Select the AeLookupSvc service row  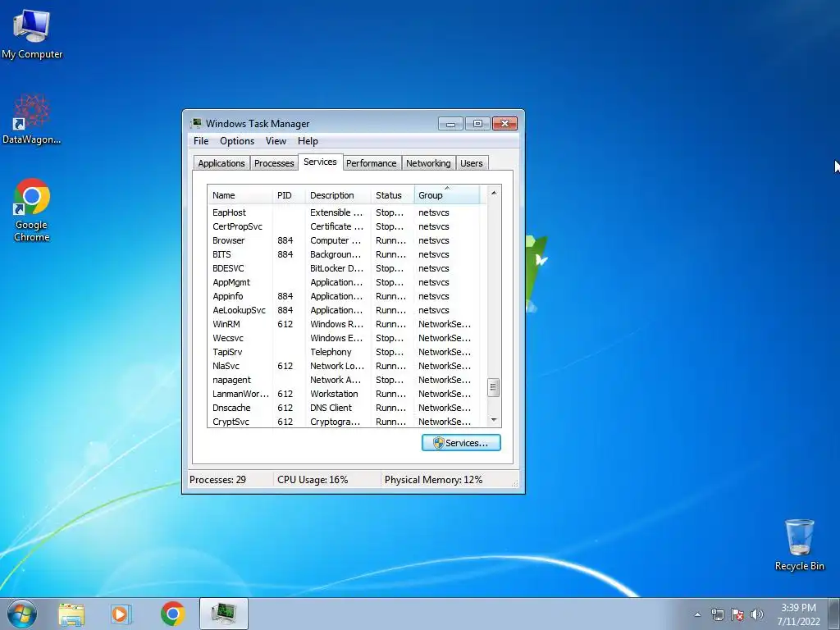point(344,310)
